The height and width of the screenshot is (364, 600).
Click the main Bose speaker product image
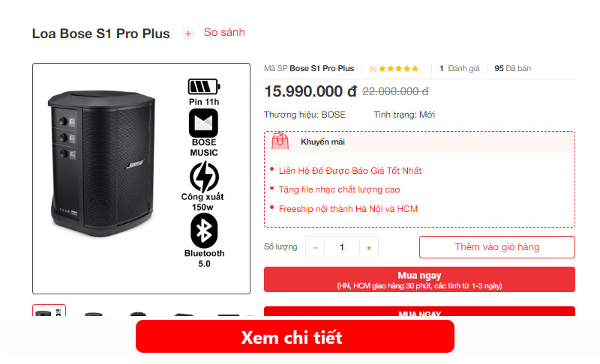click(103, 163)
